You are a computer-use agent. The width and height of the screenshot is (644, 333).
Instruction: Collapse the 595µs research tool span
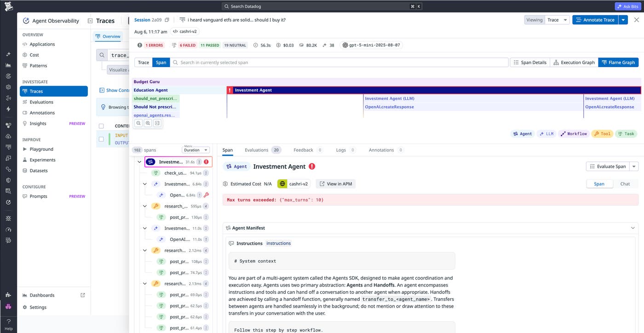(x=145, y=206)
